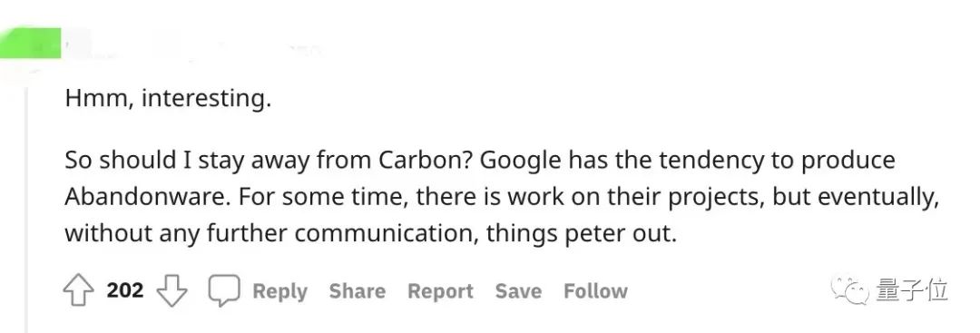The width and height of the screenshot is (980, 333).
Task: Open the commenter's green avatar
Action: tap(30, 44)
